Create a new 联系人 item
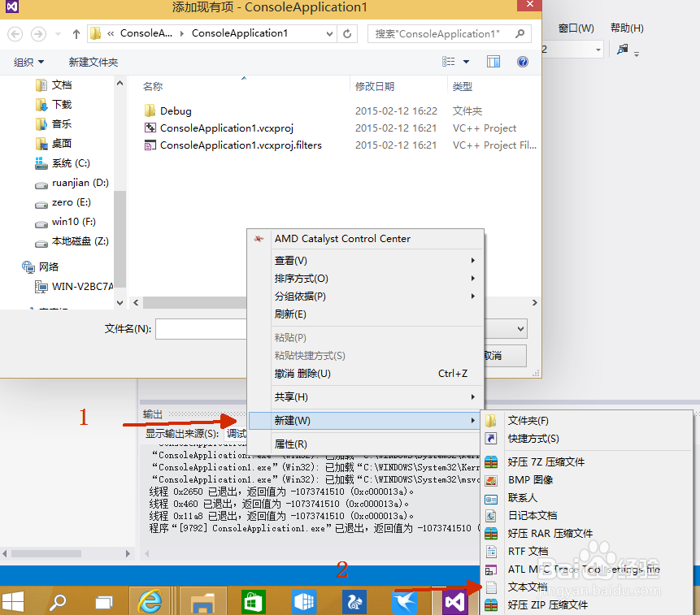This screenshot has width=700, height=615. pos(586,498)
